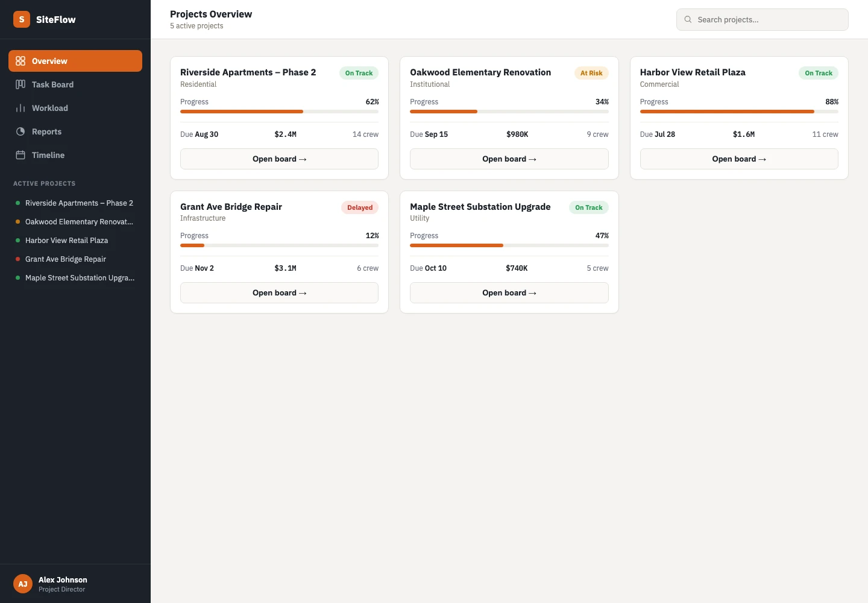Viewport: 868px width, 603px height.
Task: Select Maple Street Substation in sidebar list
Action: (75, 278)
